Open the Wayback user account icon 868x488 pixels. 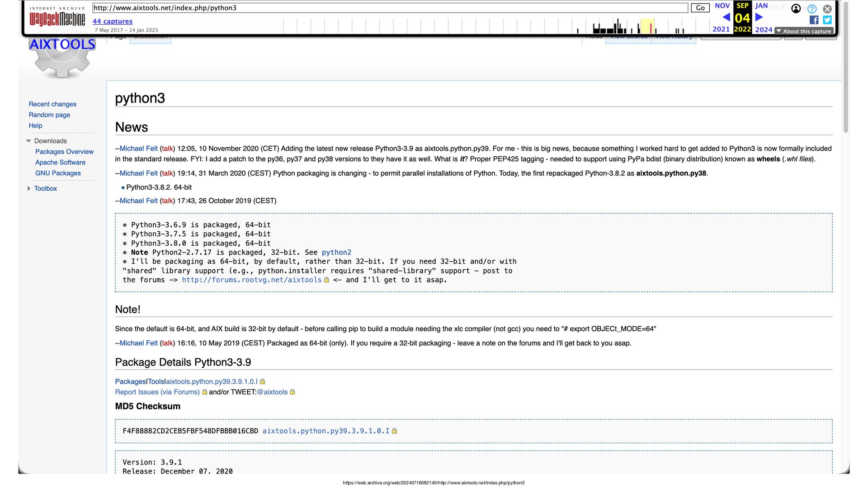pos(796,9)
